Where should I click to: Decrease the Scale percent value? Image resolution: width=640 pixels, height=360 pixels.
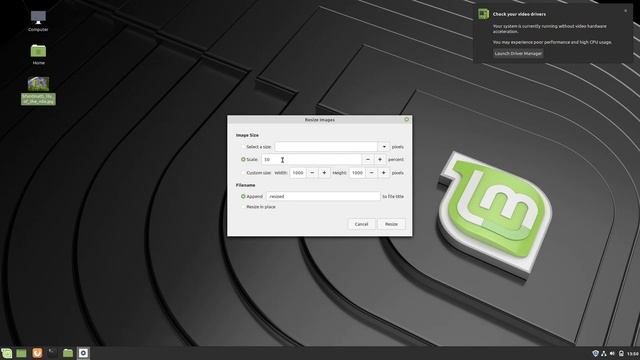(x=368, y=160)
